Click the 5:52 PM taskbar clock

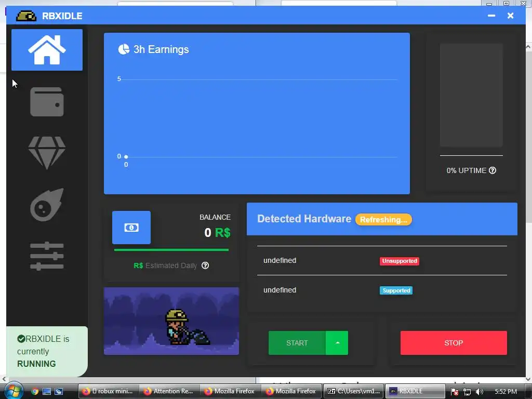coord(506,392)
